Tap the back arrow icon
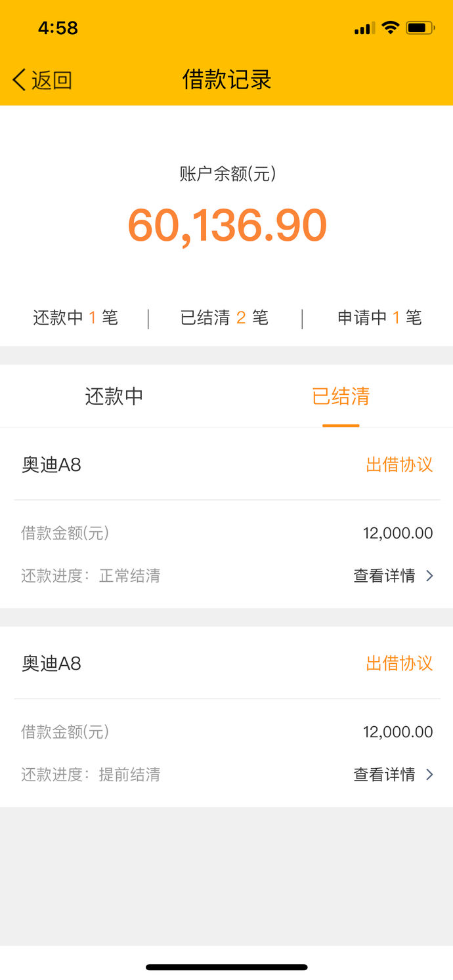453x980 pixels. 18,80
